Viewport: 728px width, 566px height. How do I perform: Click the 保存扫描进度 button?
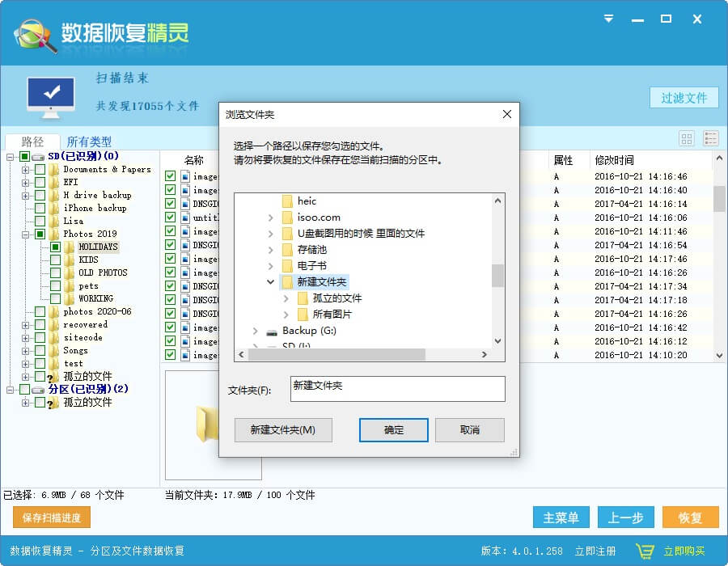(x=52, y=517)
